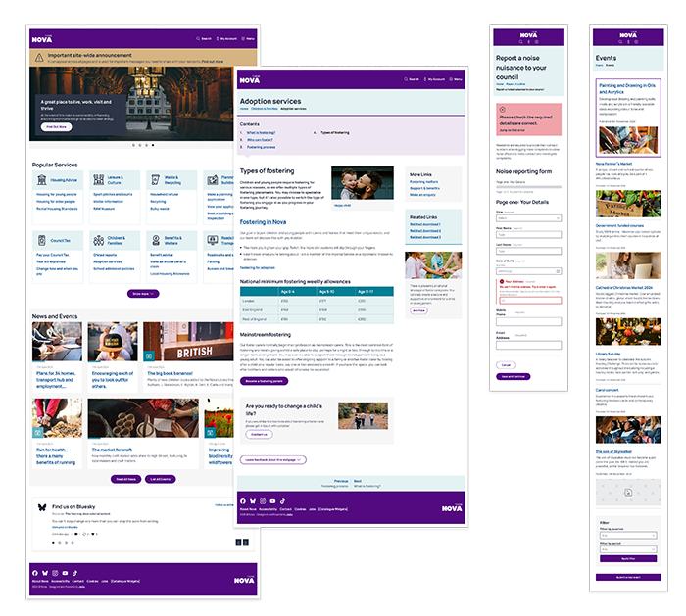Select the first Bluesky feed carousel dot
The image size is (686, 616).
pyautogui.click(x=53, y=543)
